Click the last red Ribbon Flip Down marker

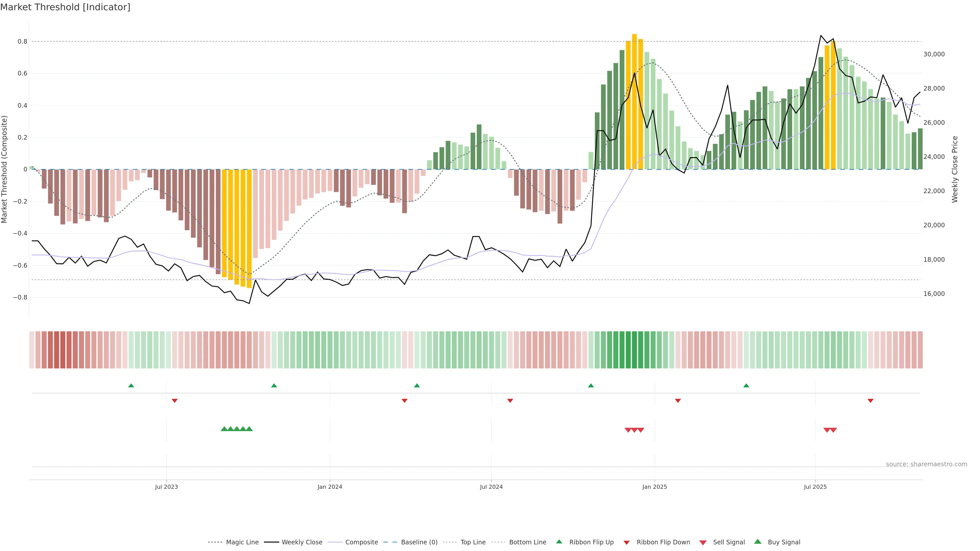click(x=871, y=401)
